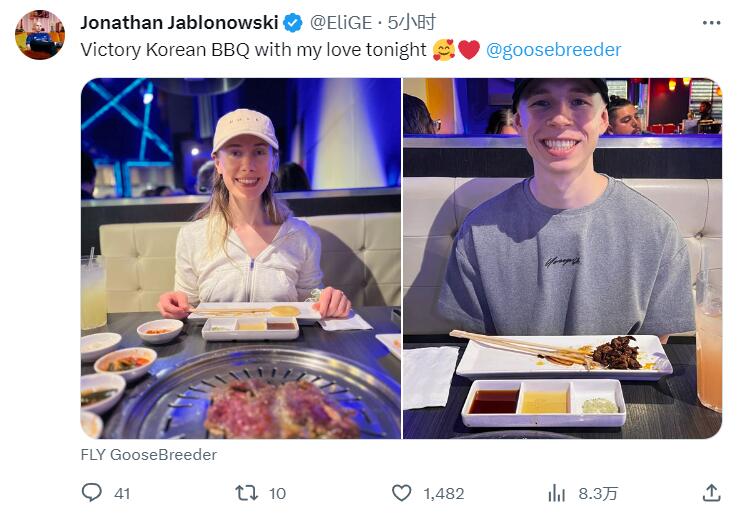Image resolution: width=738 pixels, height=514 pixels.
Task: Open the view analytics bar chart icon
Action: coord(557,493)
